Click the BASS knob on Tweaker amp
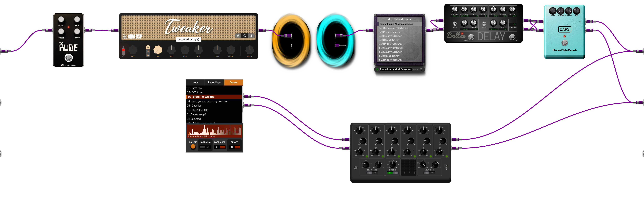644x205 pixels. pos(171,50)
